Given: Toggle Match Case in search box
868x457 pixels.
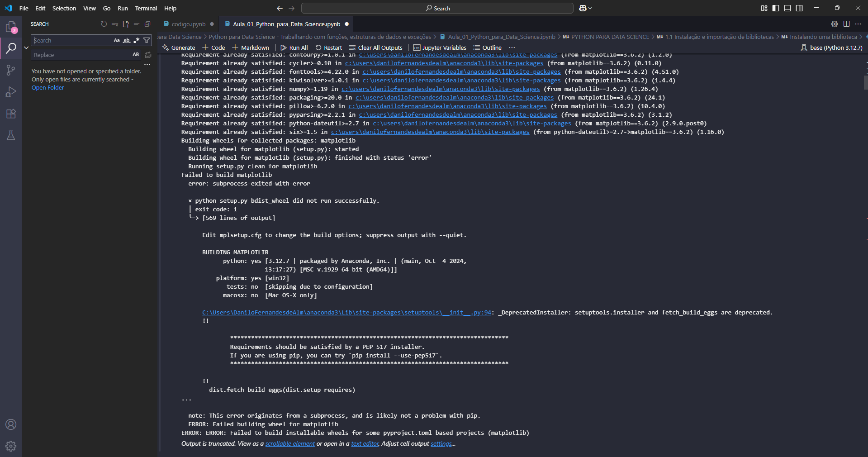Looking at the screenshot, I should point(117,40).
